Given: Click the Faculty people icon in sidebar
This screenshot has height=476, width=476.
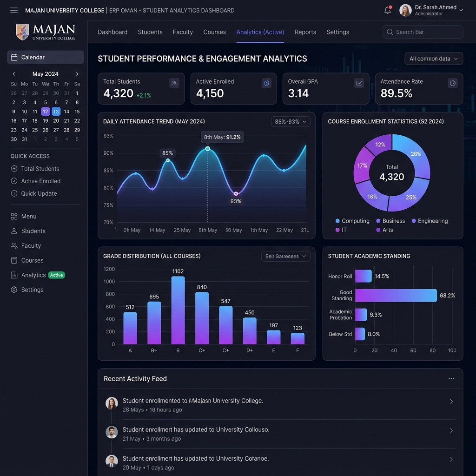Looking at the screenshot, I should click(x=14, y=245).
